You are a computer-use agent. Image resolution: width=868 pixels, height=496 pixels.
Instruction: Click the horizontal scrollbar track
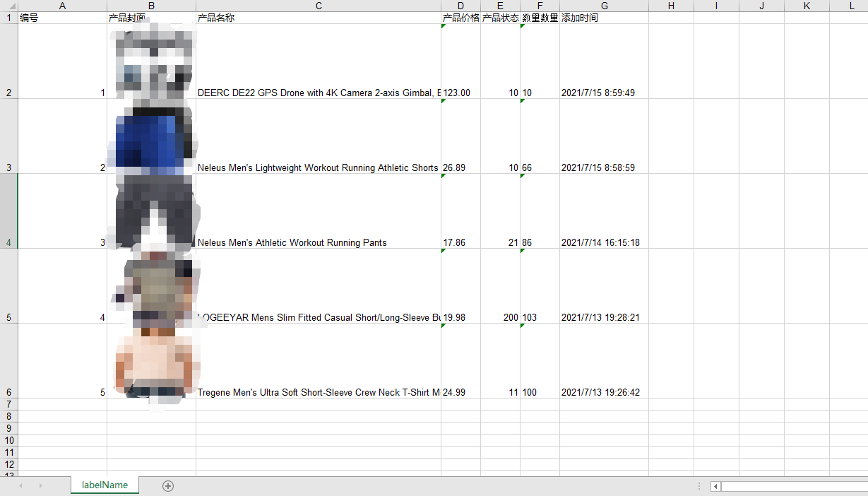tap(791, 486)
